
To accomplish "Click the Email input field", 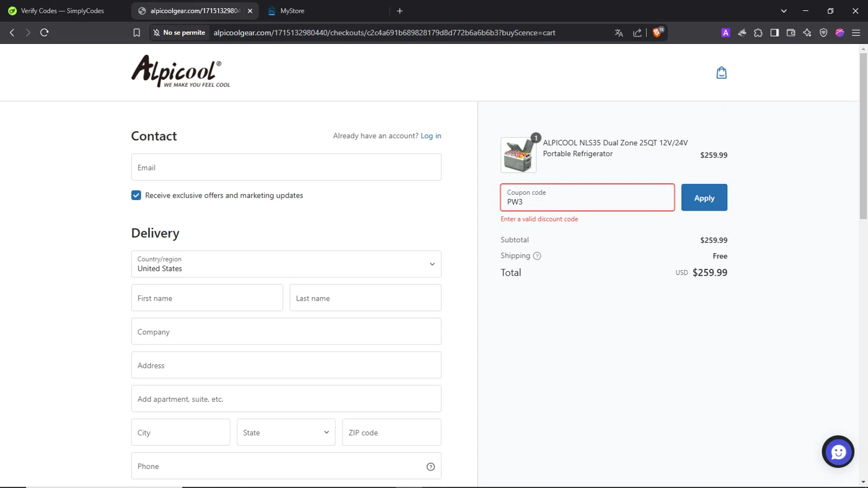I will tap(286, 167).
